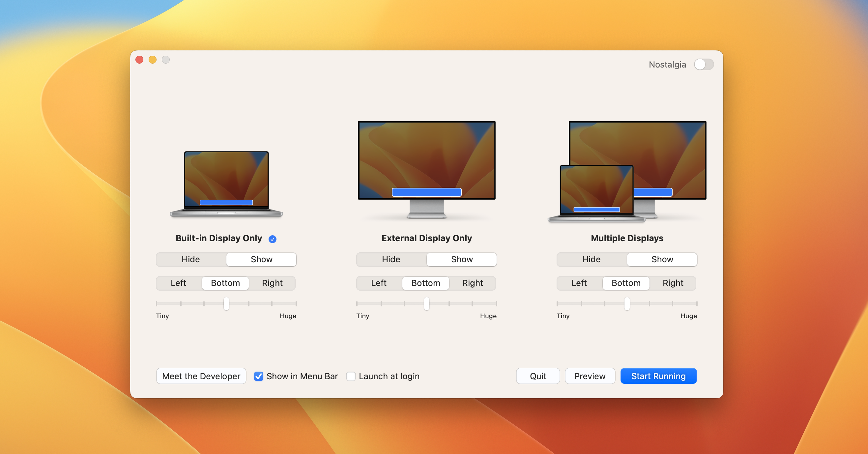Set Built-in Display position to Right

[x=272, y=283]
